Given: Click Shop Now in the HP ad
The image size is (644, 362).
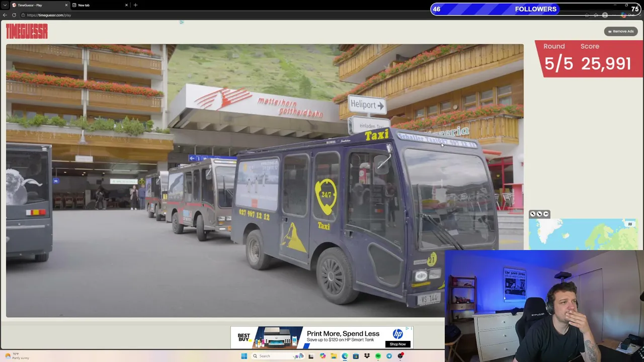Looking at the screenshot, I should pos(397,344).
